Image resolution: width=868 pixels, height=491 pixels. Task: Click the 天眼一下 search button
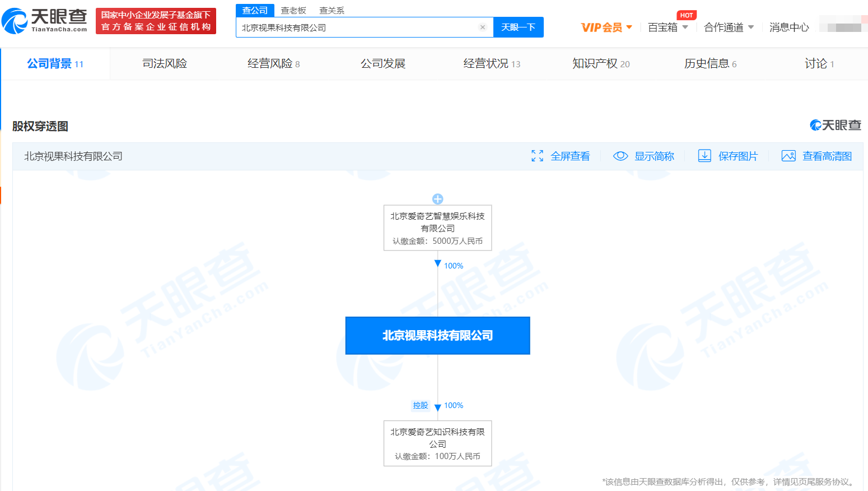point(519,27)
